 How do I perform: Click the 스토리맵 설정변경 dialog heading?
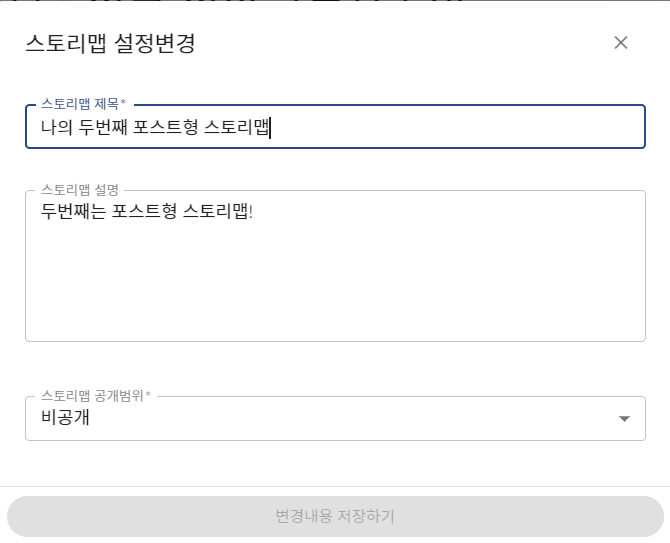110,43
